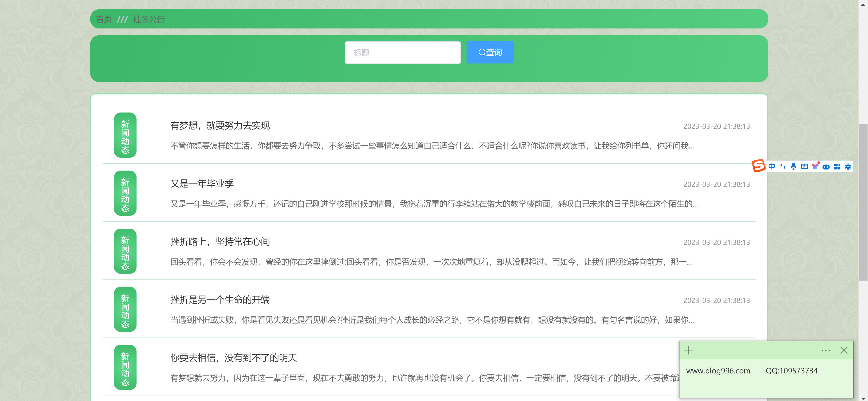Open voice input on the Sogou toolbar
Viewport: 868px width, 401px height.
tap(794, 166)
